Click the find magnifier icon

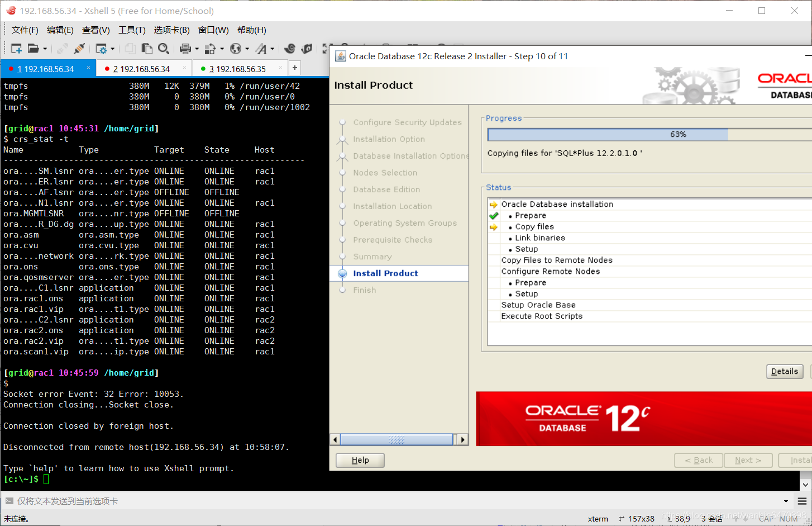164,49
